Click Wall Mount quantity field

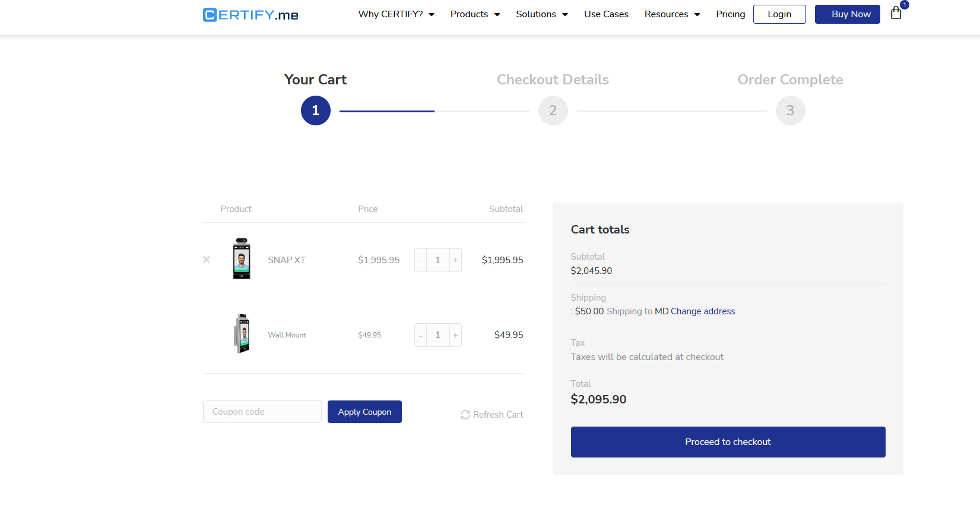(x=438, y=335)
